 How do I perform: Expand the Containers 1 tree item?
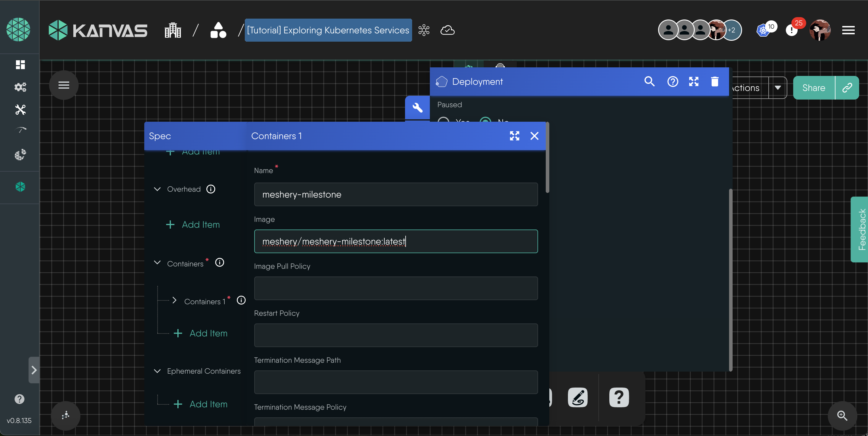point(174,300)
